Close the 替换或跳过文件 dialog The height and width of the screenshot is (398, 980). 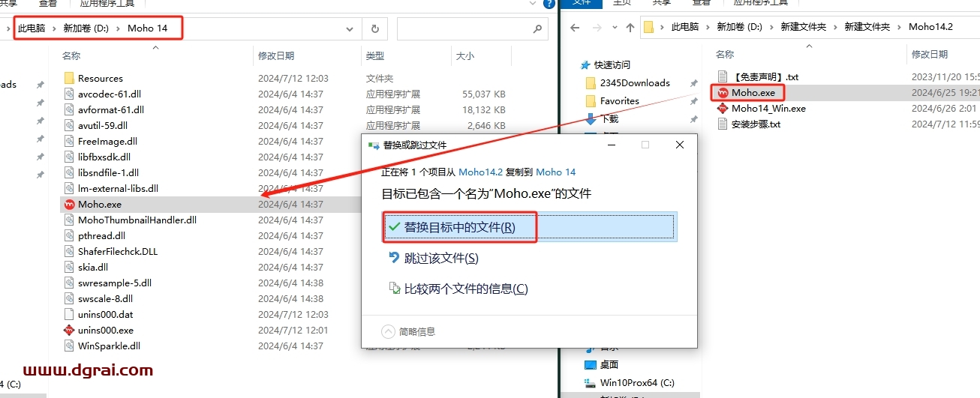pyautogui.click(x=680, y=145)
